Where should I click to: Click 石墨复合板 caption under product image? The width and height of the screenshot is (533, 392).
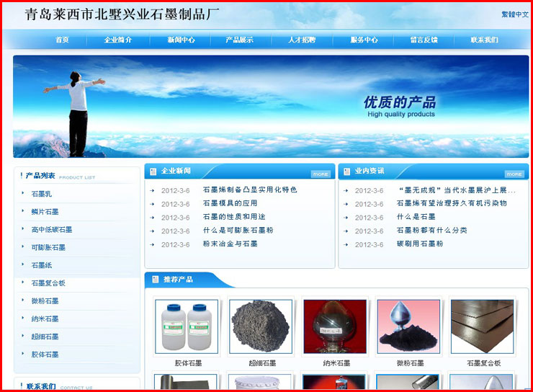tap(484, 363)
